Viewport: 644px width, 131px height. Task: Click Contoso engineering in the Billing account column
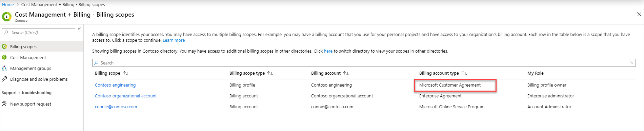click(331, 85)
